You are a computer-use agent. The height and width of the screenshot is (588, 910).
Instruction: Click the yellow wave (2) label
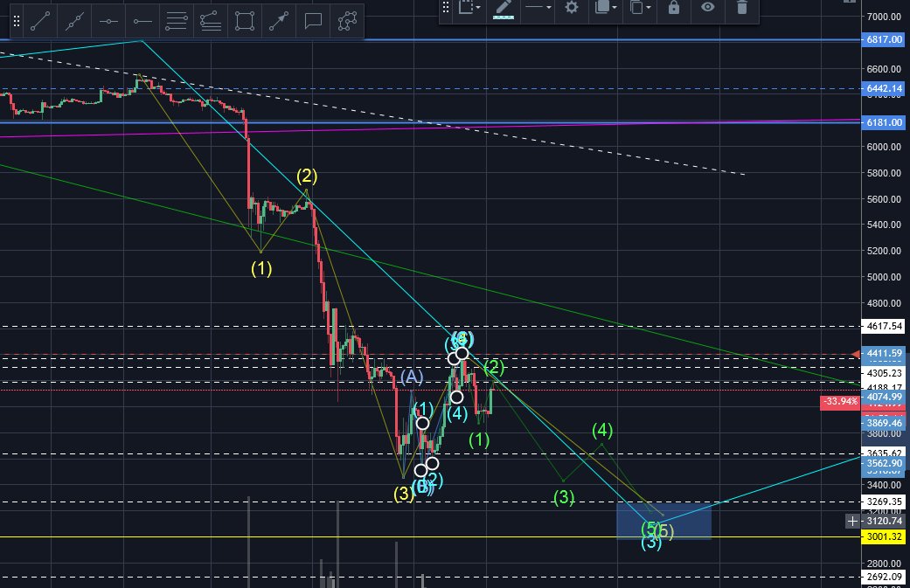point(307,176)
